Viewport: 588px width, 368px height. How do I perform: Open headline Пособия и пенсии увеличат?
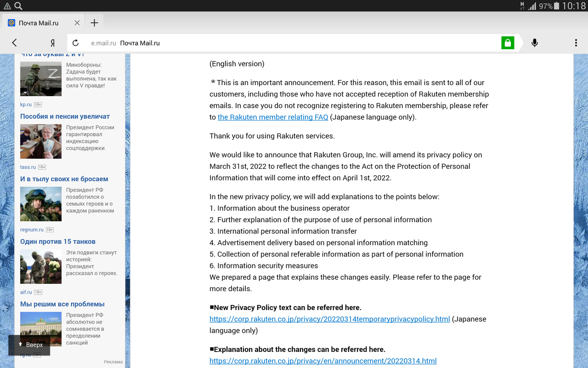pos(65,116)
